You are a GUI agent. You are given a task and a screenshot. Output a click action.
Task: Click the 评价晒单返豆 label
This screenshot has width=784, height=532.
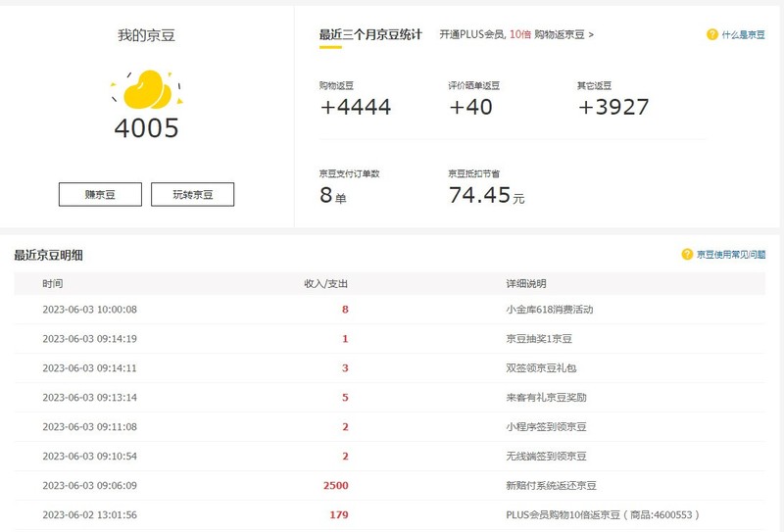point(474,85)
